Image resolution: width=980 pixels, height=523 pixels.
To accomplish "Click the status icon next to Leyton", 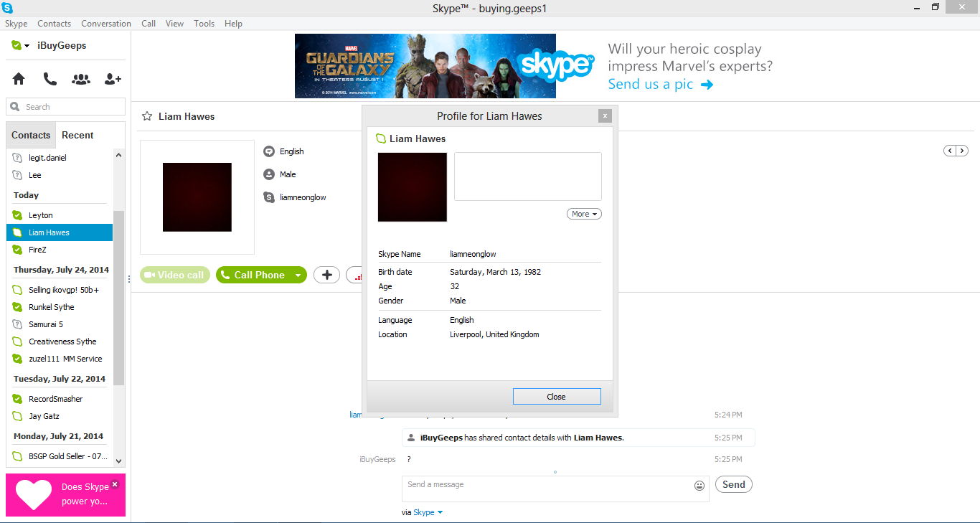I will (17, 215).
